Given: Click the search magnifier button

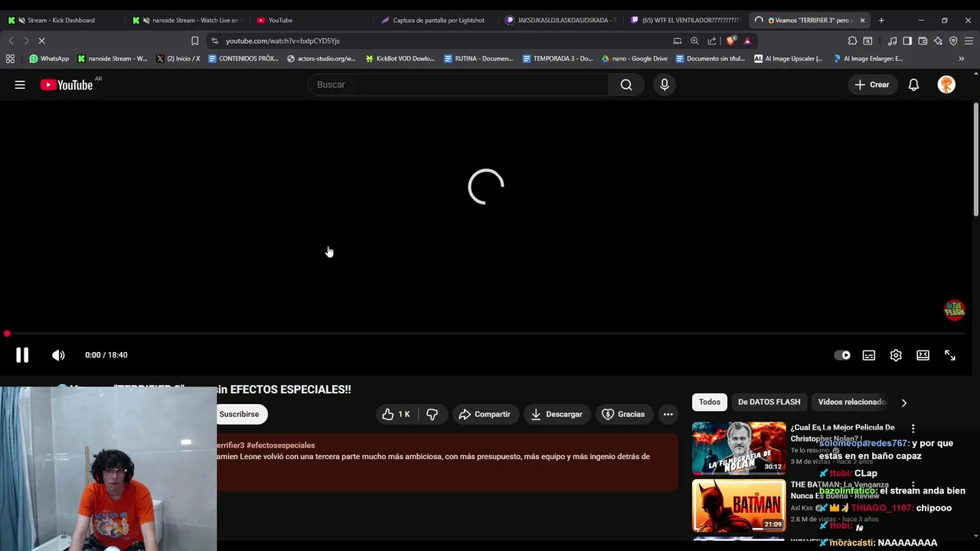Looking at the screenshot, I should click(x=626, y=85).
